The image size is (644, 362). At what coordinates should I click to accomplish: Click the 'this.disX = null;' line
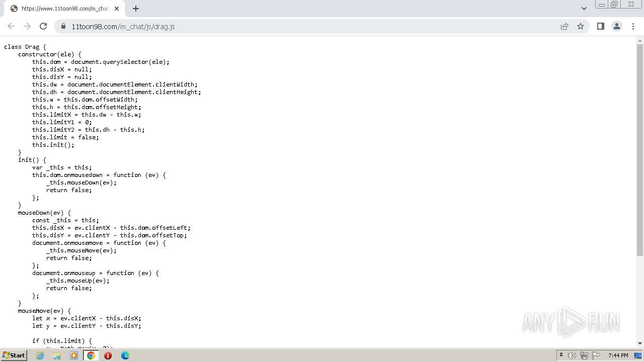point(62,69)
